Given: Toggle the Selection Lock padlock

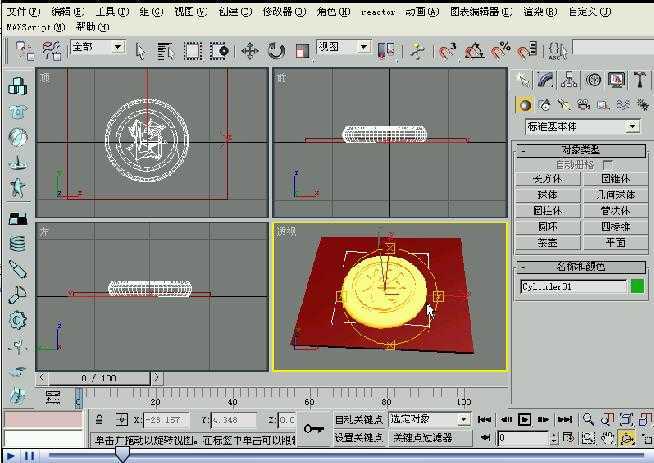Looking at the screenshot, I should click(99, 419).
